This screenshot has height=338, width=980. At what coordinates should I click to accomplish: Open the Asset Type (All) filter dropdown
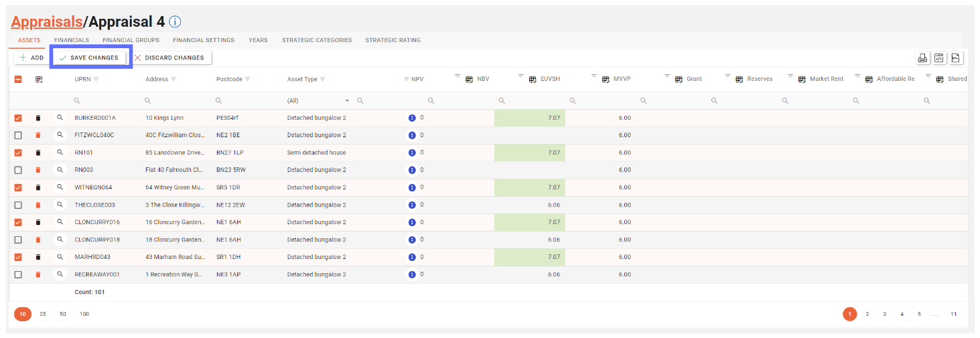click(347, 100)
